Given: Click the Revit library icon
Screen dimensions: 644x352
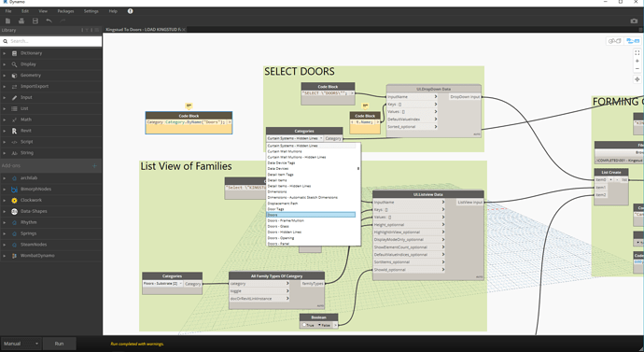Looking at the screenshot, I should pos(14,131).
